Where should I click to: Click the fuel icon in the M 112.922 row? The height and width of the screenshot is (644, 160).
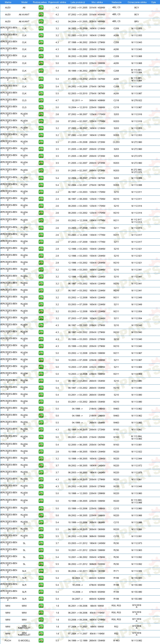point(41,452)
